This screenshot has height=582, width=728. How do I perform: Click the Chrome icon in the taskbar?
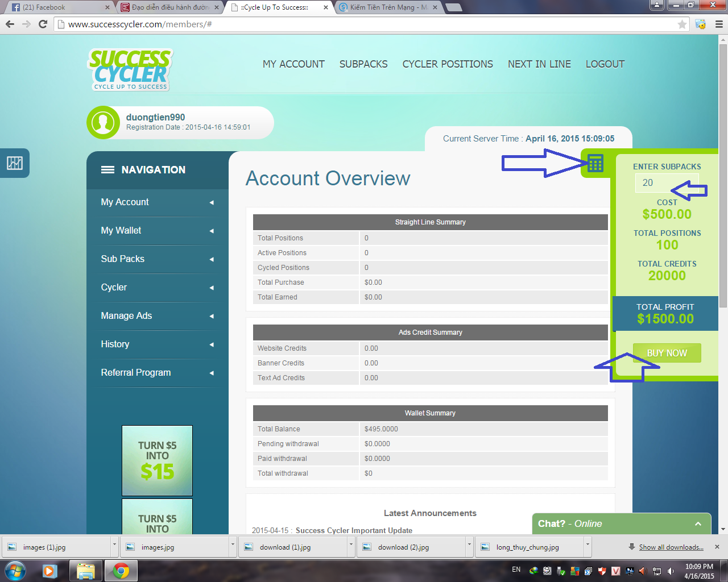(121, 571)
